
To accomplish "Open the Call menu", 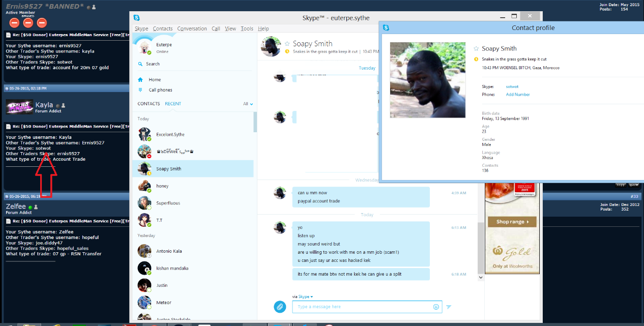I will [216, 28].
